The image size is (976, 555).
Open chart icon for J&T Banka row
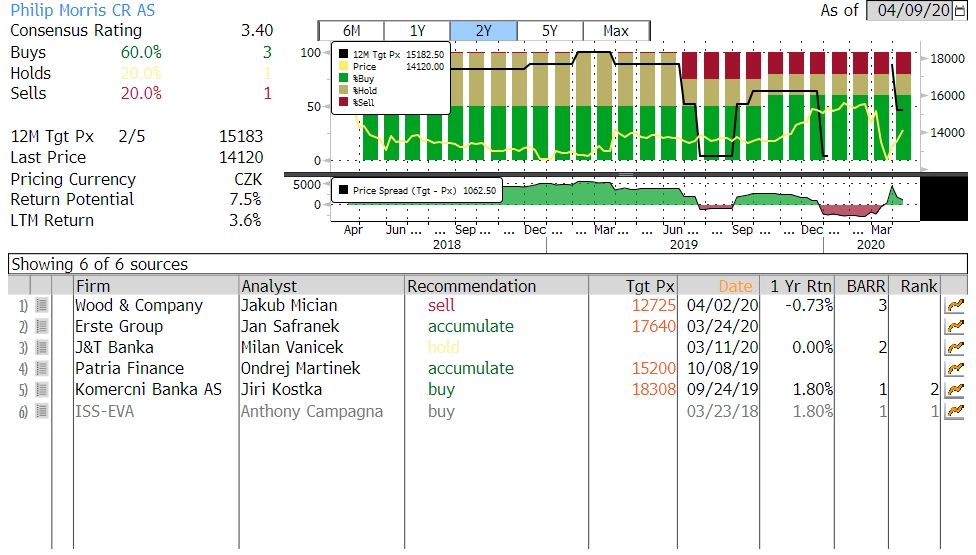coord(954,348)
